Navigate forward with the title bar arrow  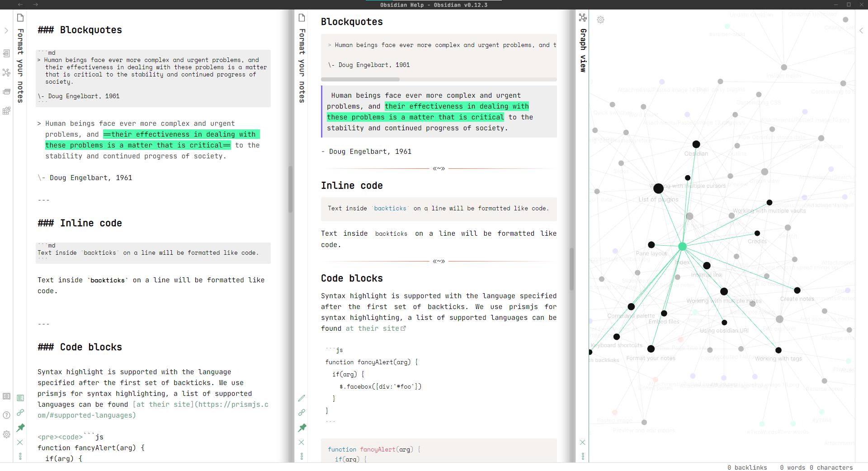pos(36,5)
